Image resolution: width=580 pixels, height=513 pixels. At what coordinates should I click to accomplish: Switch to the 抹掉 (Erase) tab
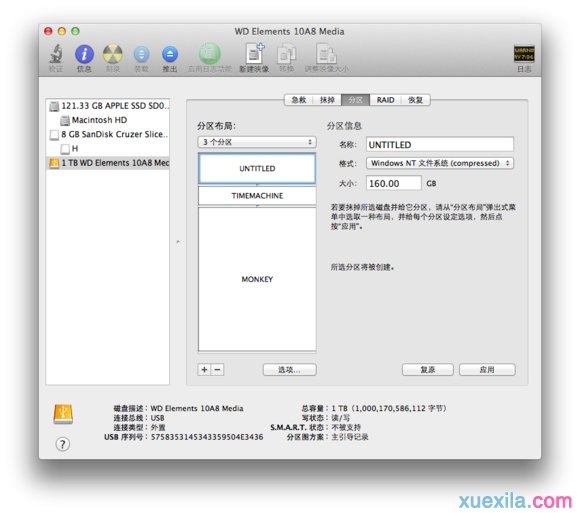click(x=327, y=100)
